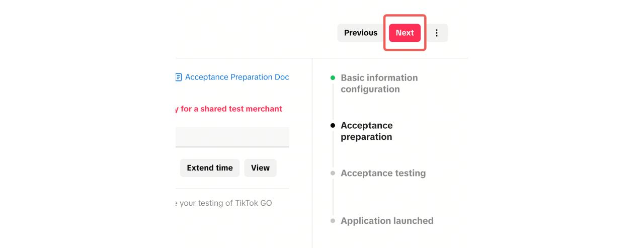Screen dimensions: 644x248
Task: Go back with the Previous button
Action: (360, 33)
